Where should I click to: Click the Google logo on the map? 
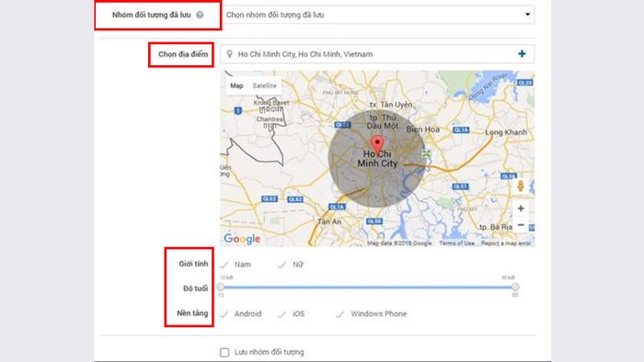coord(242,239)
